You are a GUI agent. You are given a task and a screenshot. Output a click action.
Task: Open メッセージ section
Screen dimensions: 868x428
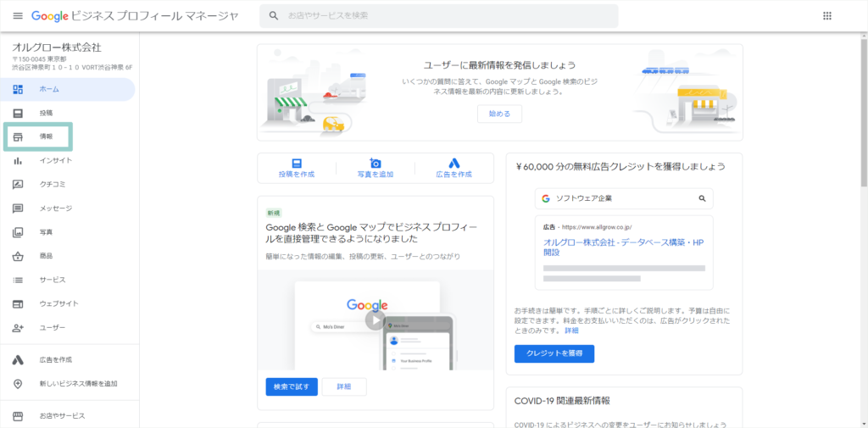pyautogui.click(x=56, y=208)
